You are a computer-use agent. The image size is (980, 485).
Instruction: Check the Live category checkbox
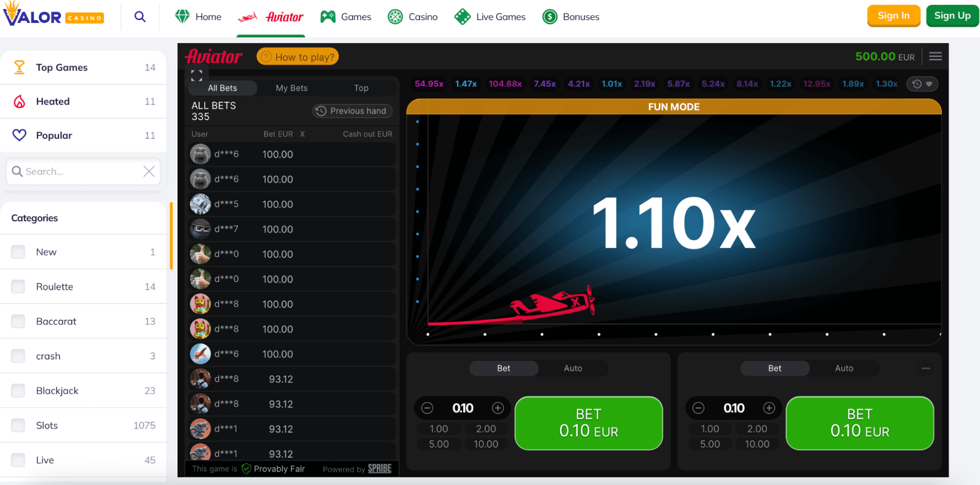(18, 460)
